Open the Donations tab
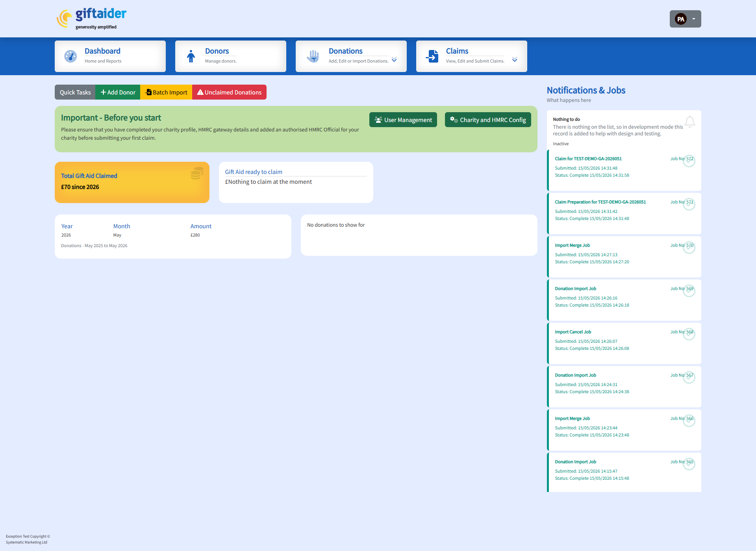756x551 pixels. coord(351,56)
